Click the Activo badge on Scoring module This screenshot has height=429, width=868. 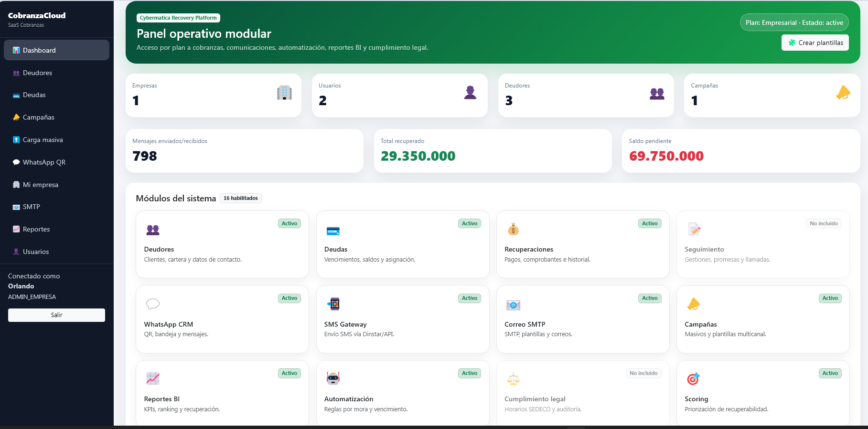(x=830, y=373)
